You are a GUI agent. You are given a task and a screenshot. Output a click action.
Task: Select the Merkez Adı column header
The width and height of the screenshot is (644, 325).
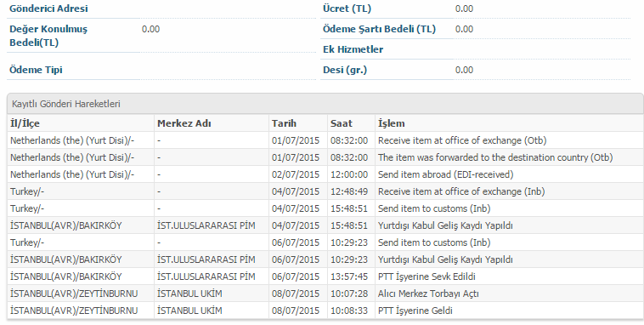click(184, 123)
